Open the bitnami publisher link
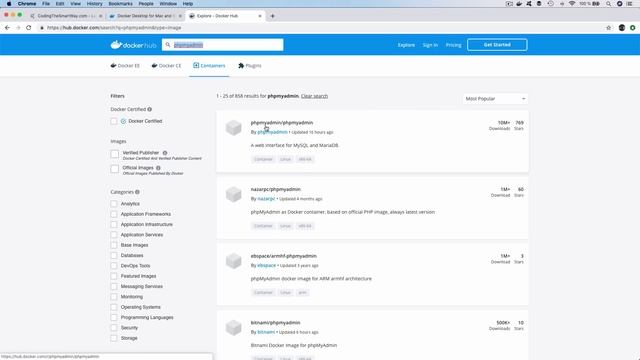 [266, 332]
